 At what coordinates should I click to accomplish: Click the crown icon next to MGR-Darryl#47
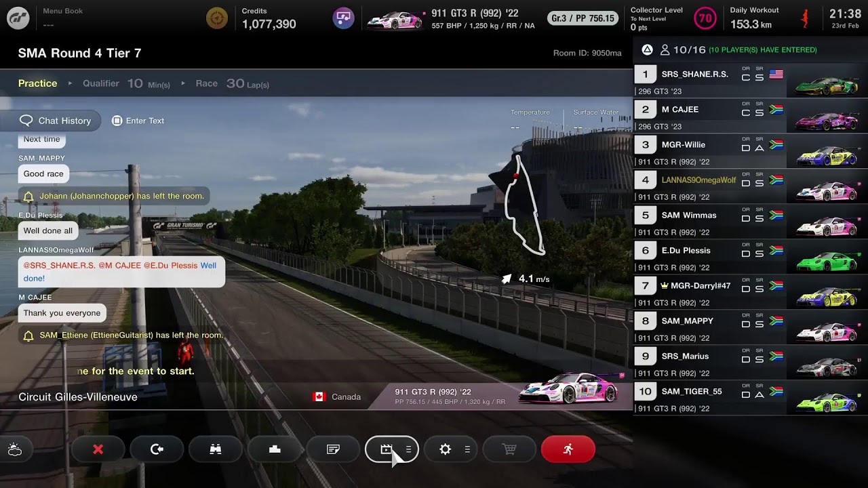click(x=665, y=285)
